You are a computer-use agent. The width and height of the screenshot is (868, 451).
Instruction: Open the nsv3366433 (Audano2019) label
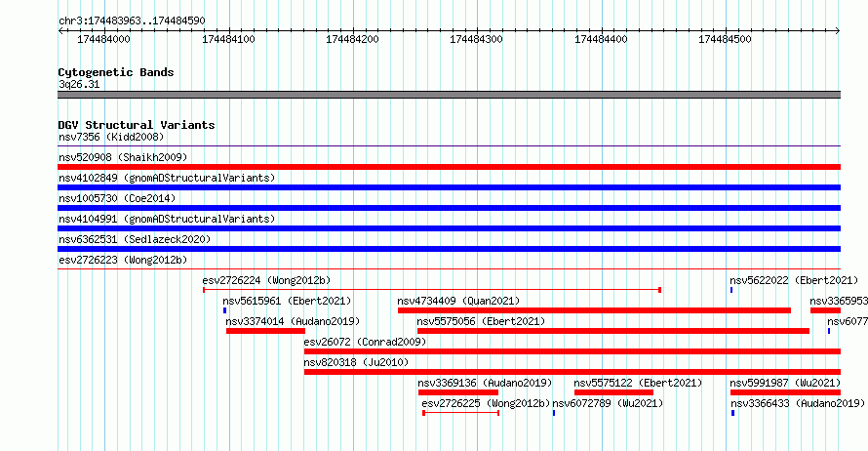click(797, 403)
